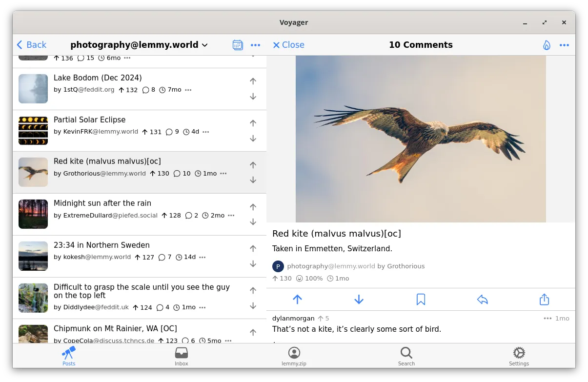Maximize the Voyager window
Screen dimensions: 588x382
545,22
